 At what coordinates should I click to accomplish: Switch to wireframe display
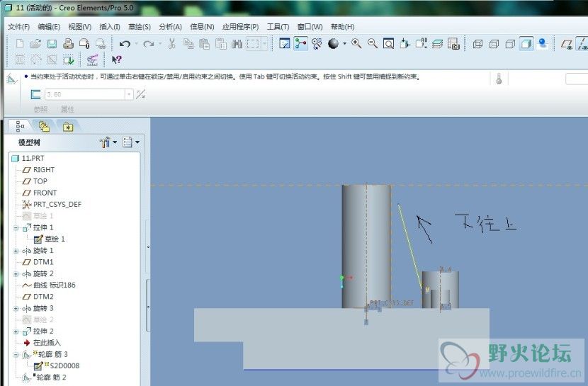[477, 44]
